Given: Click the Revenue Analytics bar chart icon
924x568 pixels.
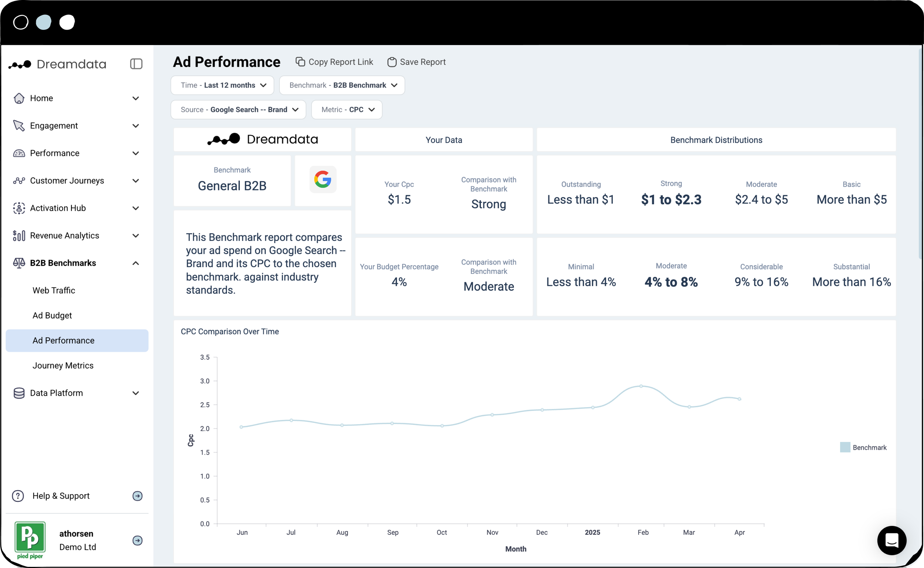Looking at the screenshot, I should pyautogui.click(x=19, y=235).
